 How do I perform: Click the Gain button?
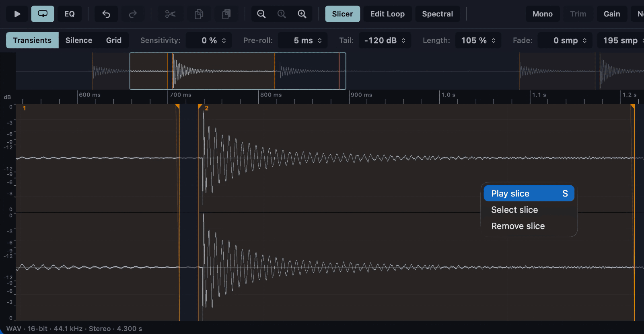tap(611, 14)
